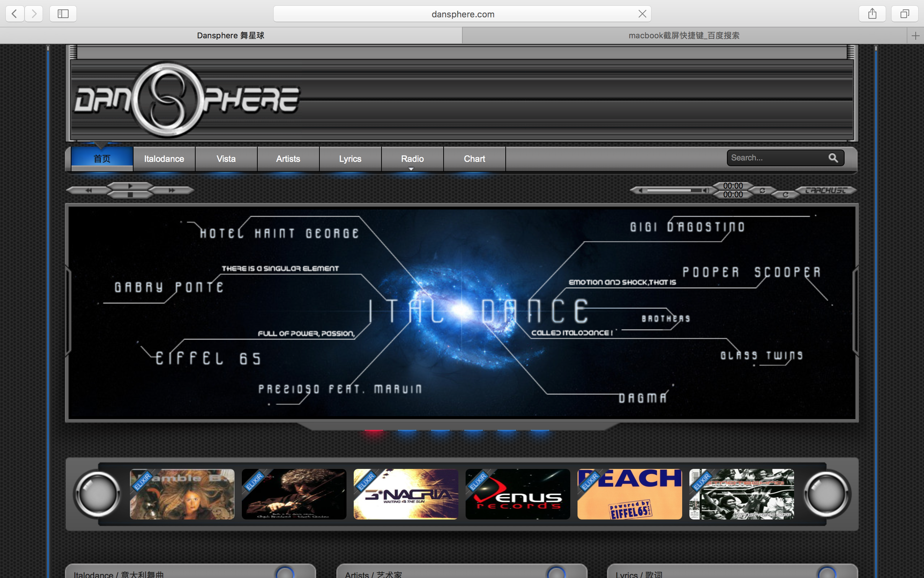Open a new tab with plus button

[915, 35]
